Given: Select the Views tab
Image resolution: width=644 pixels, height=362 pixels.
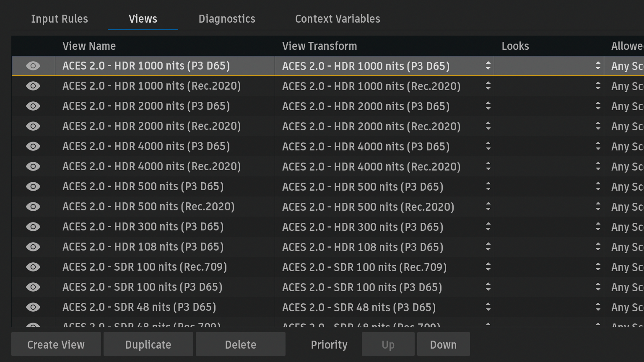Looking at the screenshot, I should pyautogui.click(x=143, y=19).
